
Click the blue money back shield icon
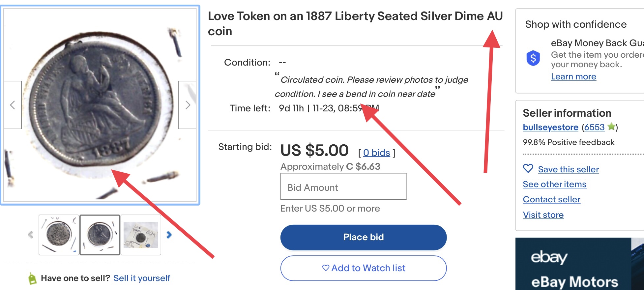[x=533, y=58]
